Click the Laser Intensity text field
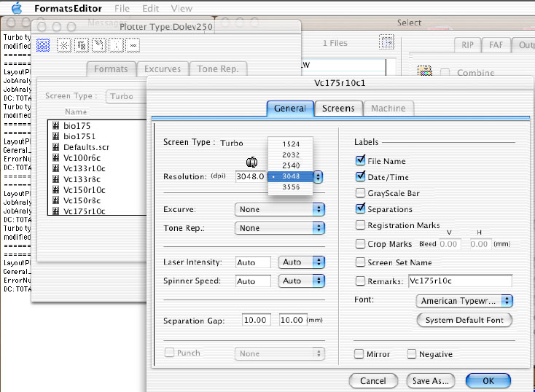The width and height of the screenshot is (535, 392). (x=253, y=262)
